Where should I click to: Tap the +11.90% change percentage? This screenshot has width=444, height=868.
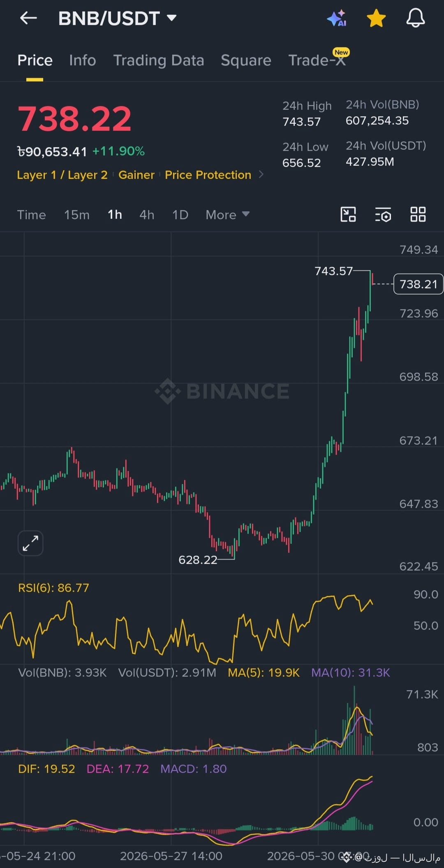118,151
